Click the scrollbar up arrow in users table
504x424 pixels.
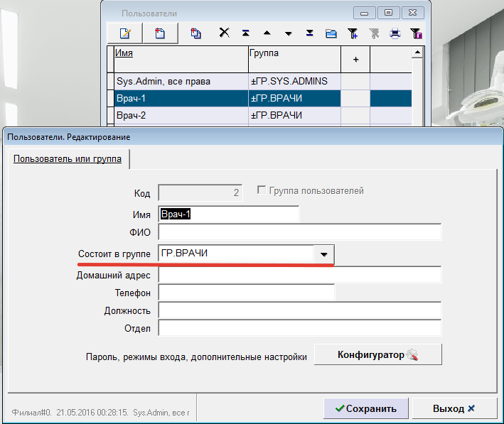(x=417, y=52)
